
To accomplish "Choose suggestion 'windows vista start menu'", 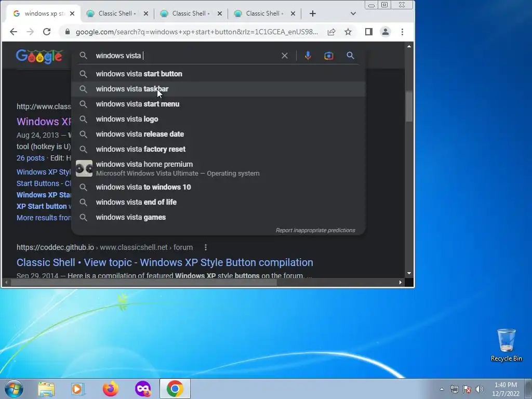I will point(219,104).
